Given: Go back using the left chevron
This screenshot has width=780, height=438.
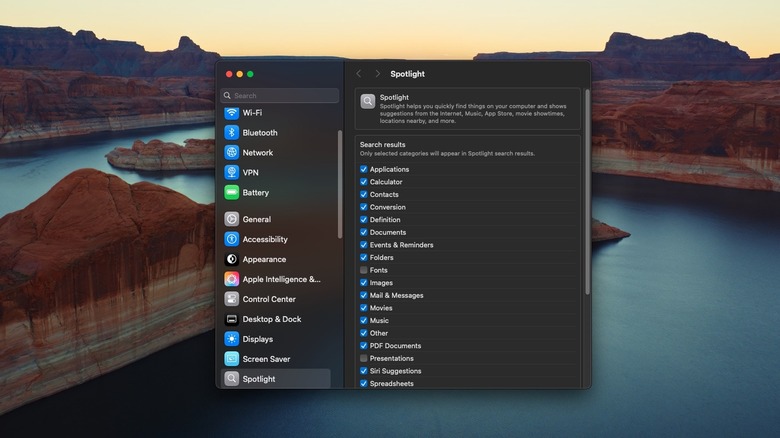Looking at the screenshot, I should pyautogui.click(x=359, y=74).
